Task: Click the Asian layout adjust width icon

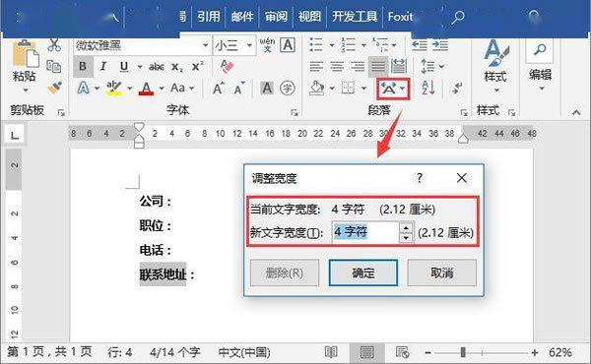Action: click(x=392, y=89)
